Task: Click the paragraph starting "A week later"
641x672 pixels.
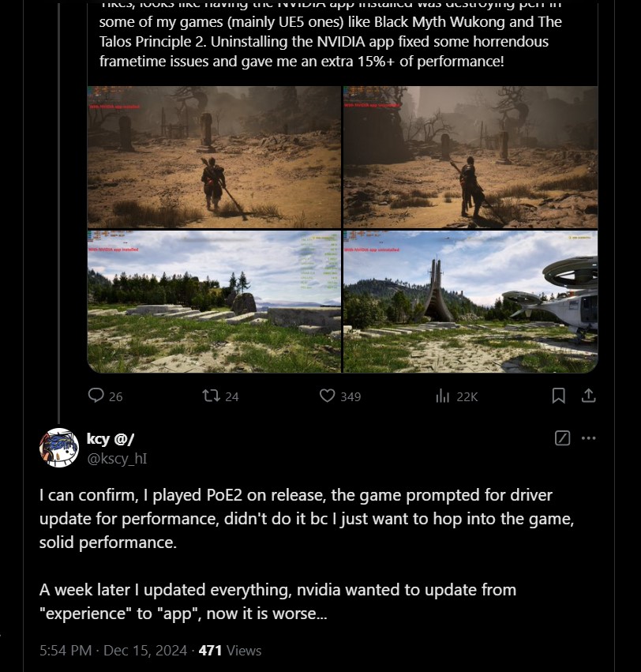Action: tap(277, 601)
